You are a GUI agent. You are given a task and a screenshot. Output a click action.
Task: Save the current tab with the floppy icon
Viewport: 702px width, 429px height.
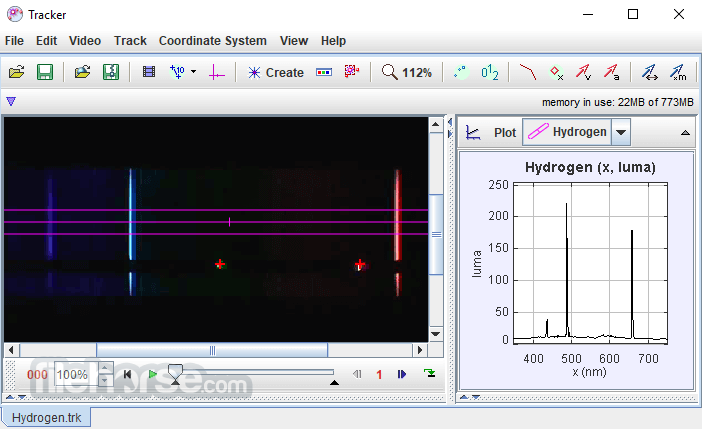pyautogui.click(x=45, y=72)
